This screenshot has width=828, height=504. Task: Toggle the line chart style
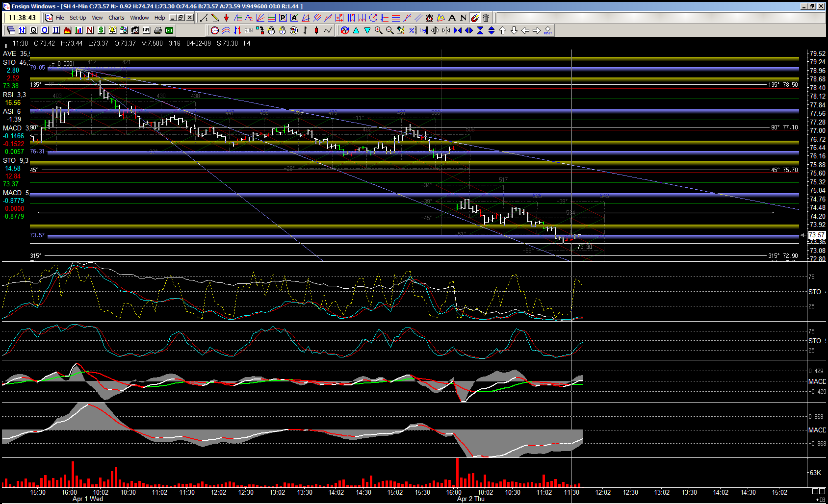click(x=328, y=30)
